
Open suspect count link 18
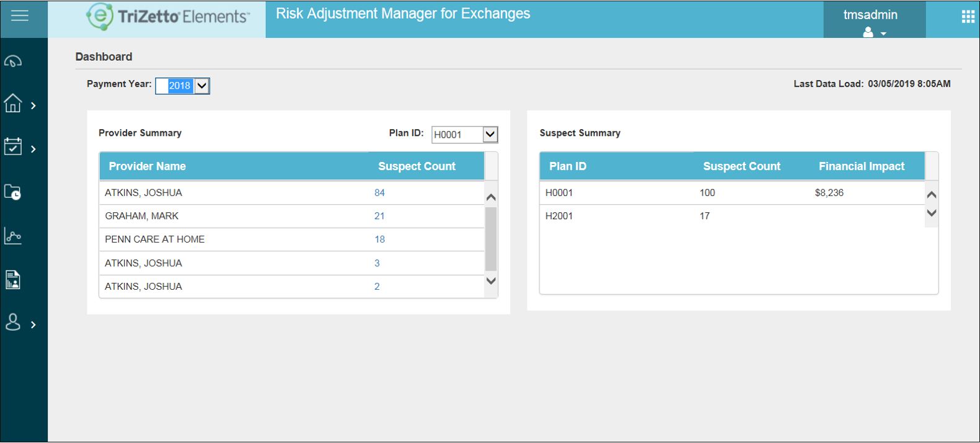pos(379,239)
